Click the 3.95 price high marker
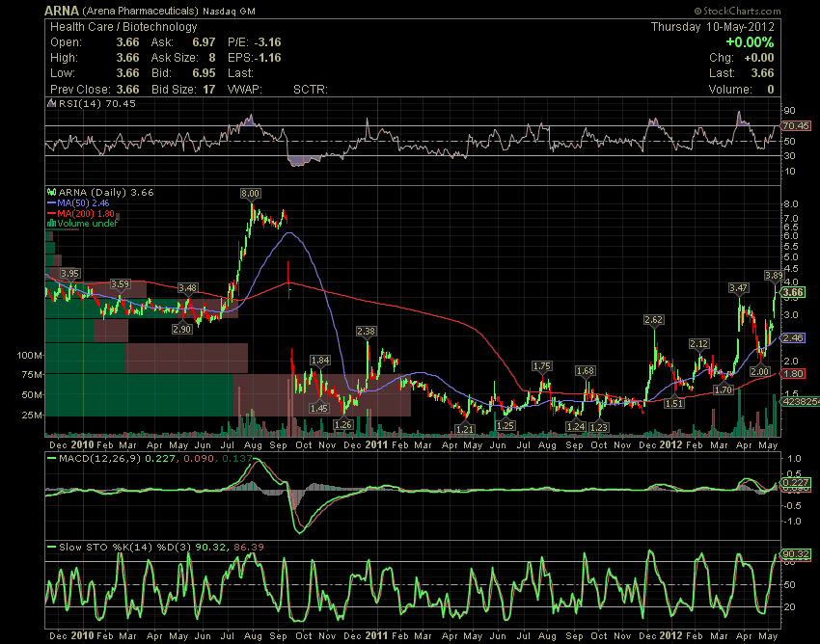Image resolution: width=820 pixels, height=644 pixels. [69, 274]
